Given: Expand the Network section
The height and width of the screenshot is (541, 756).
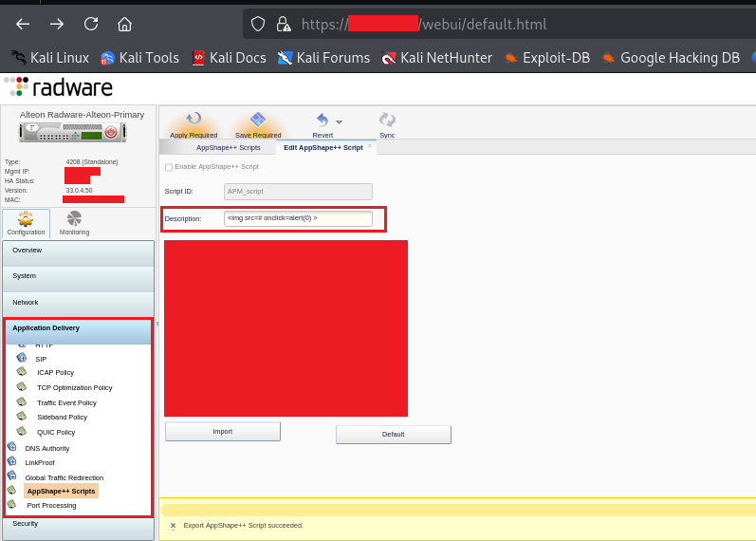Looking at the screenshot, I should pyautogui.click(x=78, y=302).
